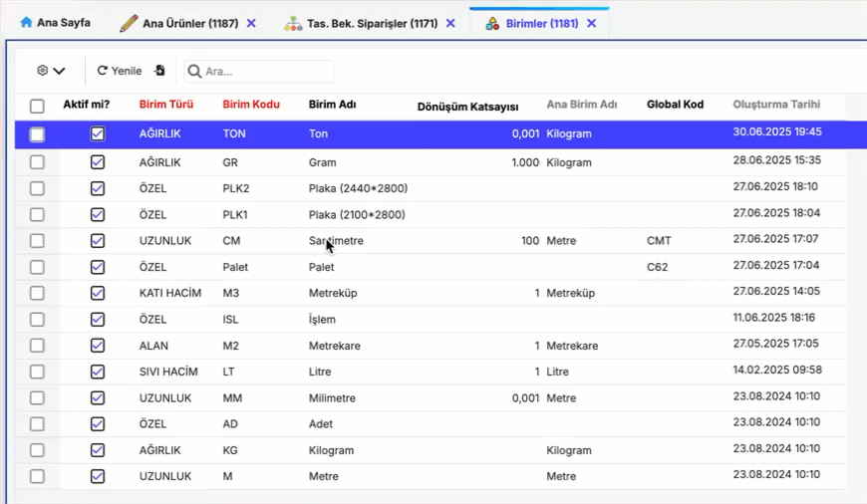Image resolution: width=867 pixels, height=504 pixels.
Task: Click the magnifier icon in the search box
Action: (193, 72)
